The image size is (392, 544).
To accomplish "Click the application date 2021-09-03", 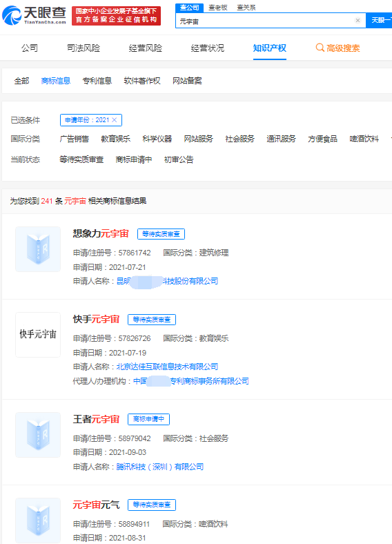I will click(128, 452).
